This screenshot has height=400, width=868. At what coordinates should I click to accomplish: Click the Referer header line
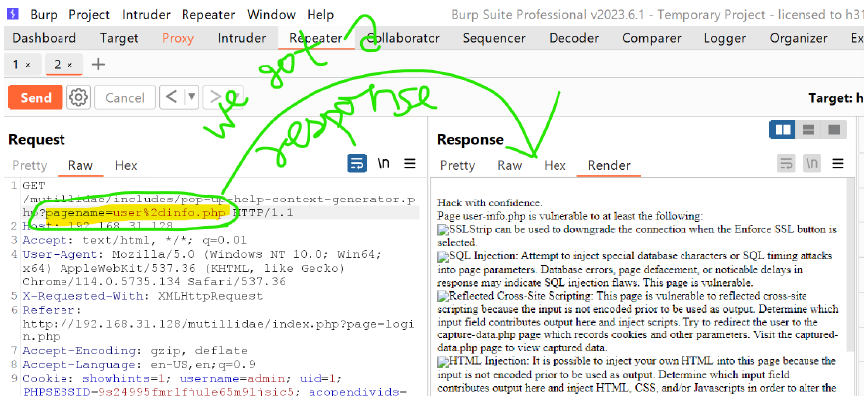coord(218,323)
